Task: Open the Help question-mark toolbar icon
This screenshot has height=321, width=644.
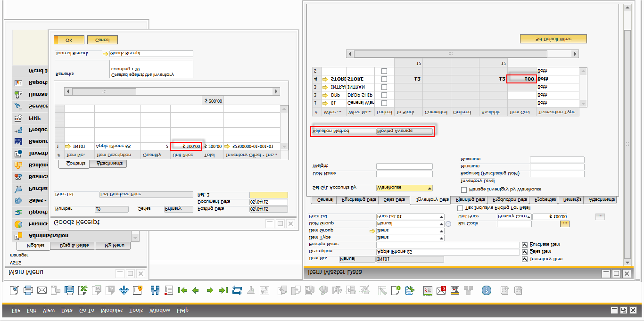Action: tap(487, 290)
